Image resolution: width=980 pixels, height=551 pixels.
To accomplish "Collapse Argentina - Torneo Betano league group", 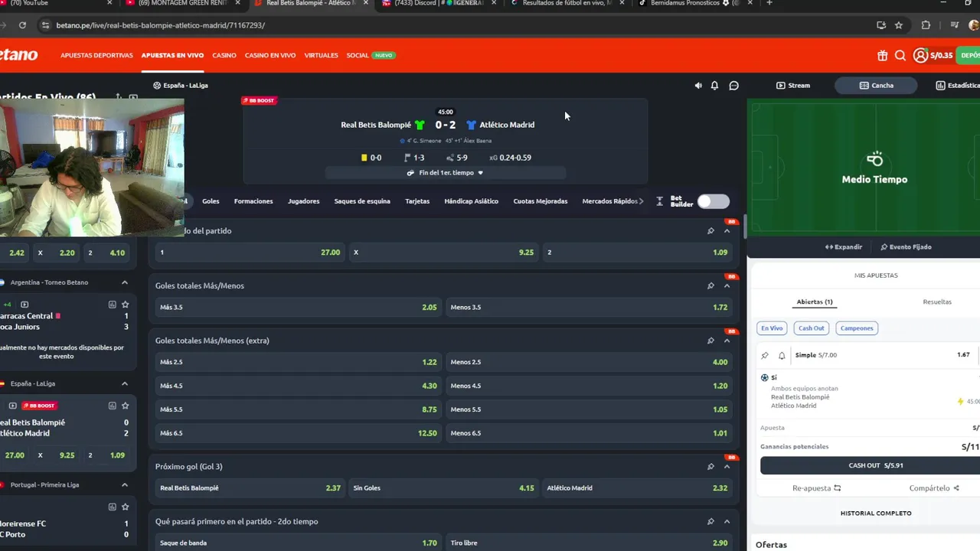I will pos(124,282).
